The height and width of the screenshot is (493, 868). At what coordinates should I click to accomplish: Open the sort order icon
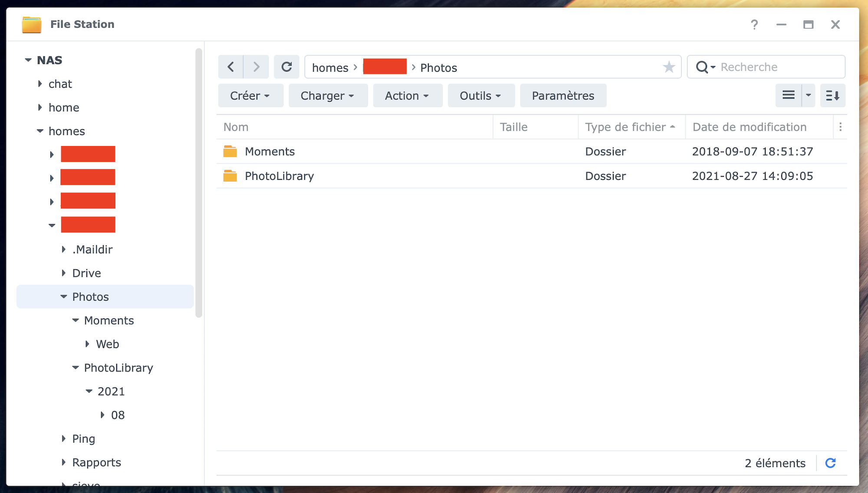[832, 95]
